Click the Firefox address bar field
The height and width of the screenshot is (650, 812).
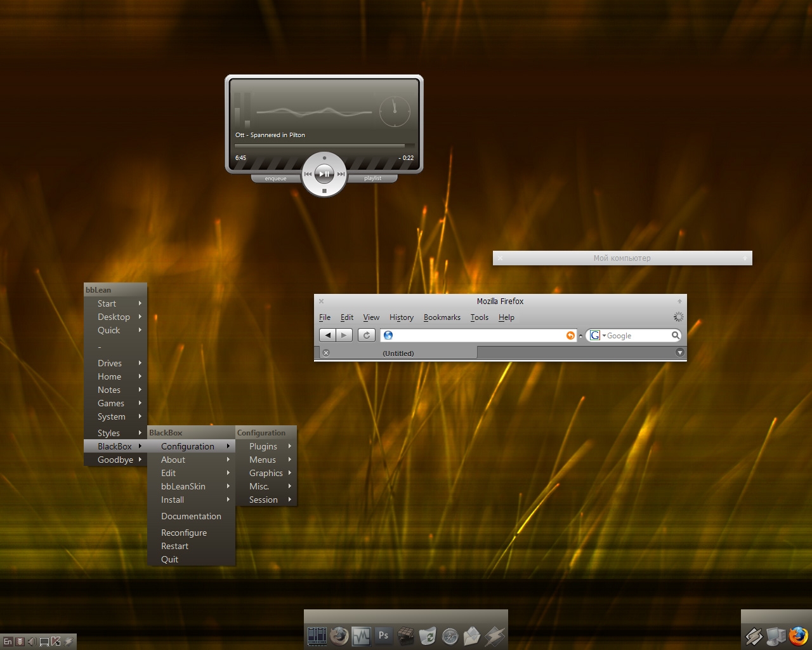(x=478, y=335)
